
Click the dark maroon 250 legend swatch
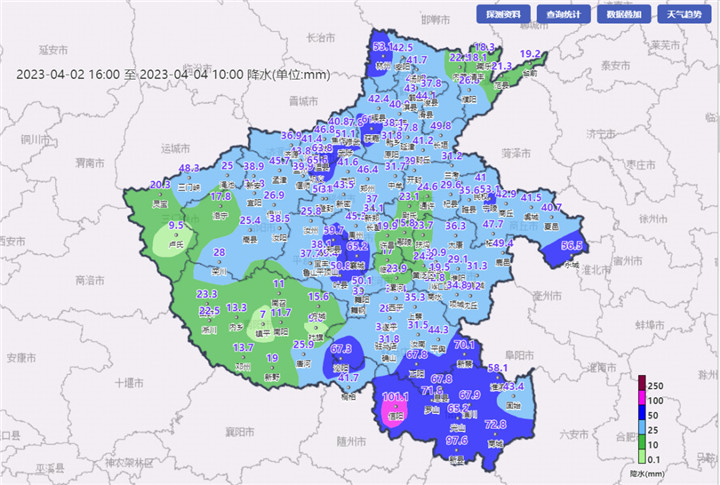click(643, 385)
